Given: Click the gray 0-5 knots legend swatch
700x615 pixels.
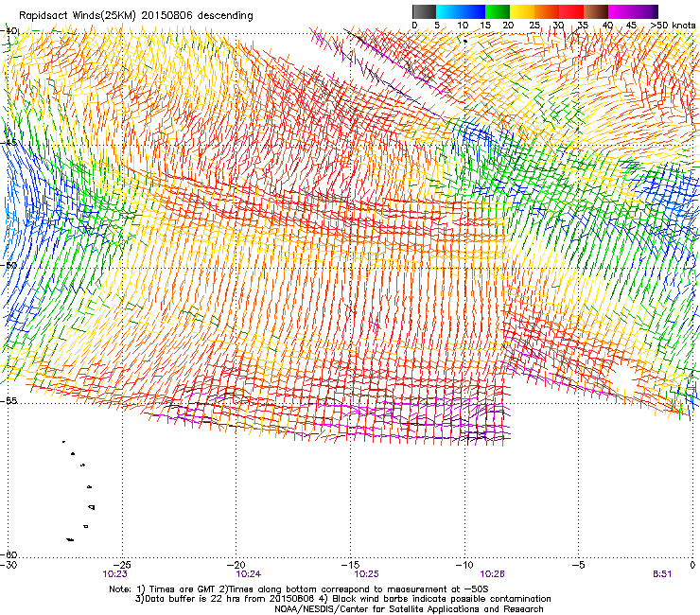Looking at the screenshot, I should click(x=424, y=11).
